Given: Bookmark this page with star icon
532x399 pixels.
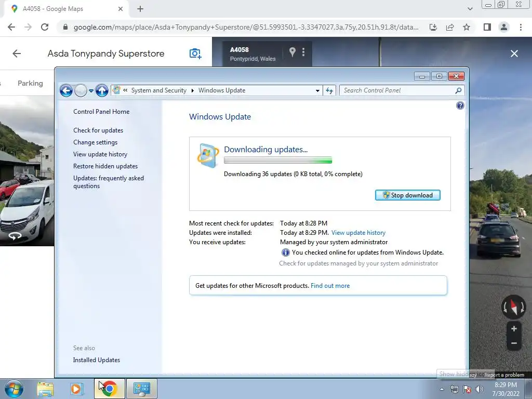Looking at the screenshot, I should click(x=467, y=27).
